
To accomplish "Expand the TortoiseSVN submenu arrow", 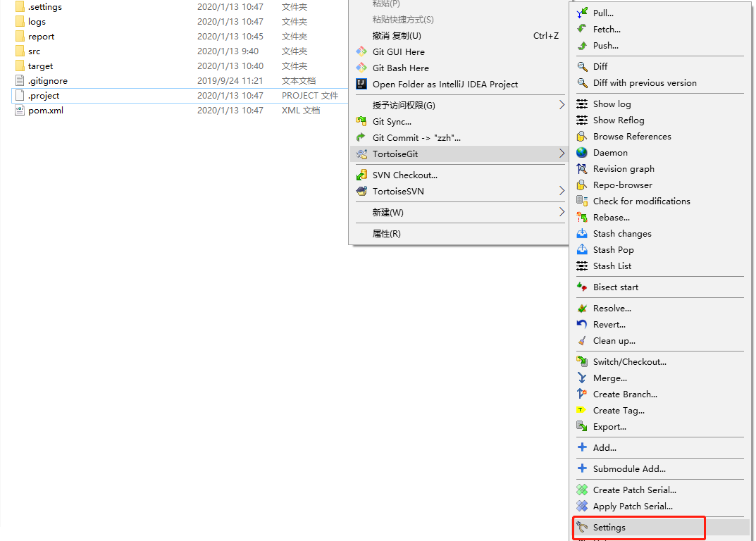I will (x=561, y=191).
